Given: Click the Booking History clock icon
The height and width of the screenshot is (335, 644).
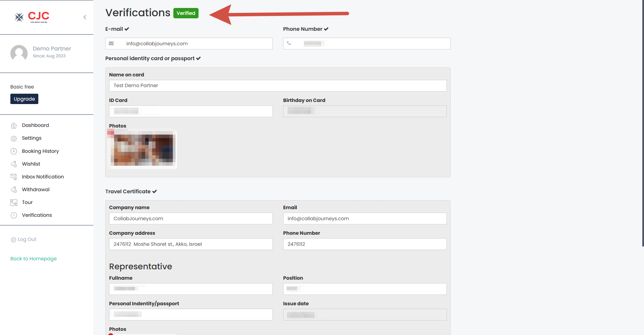Looking at the screenshot, I should 14,151.
